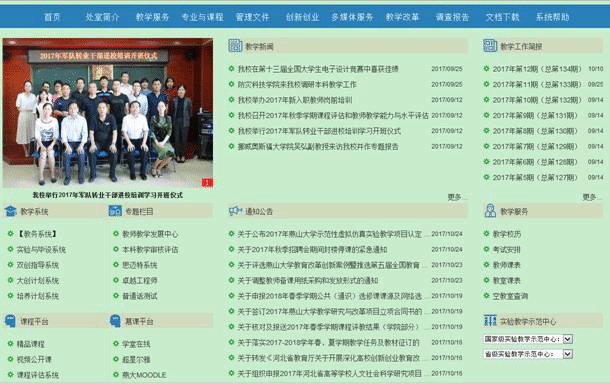
Task: Click the 教学工作简报 section icon
Action: [490, 46]
